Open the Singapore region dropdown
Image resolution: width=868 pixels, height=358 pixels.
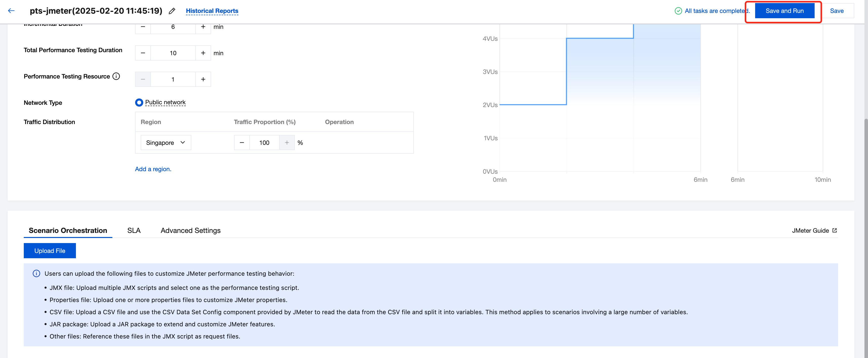point(166,143)
